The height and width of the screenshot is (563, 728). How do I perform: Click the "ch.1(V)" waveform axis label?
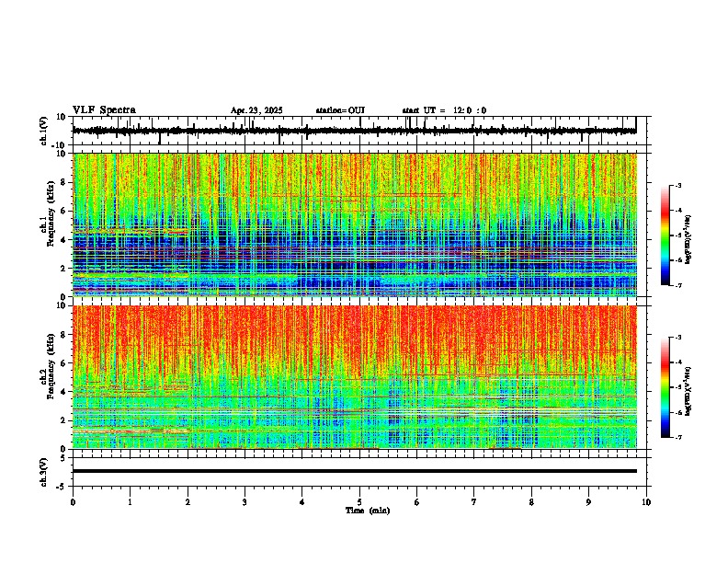tap(44, 131)
